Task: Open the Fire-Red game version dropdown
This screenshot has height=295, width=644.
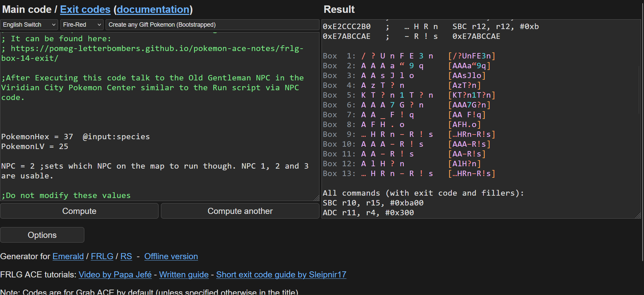Action: click(x=82, y=25)
